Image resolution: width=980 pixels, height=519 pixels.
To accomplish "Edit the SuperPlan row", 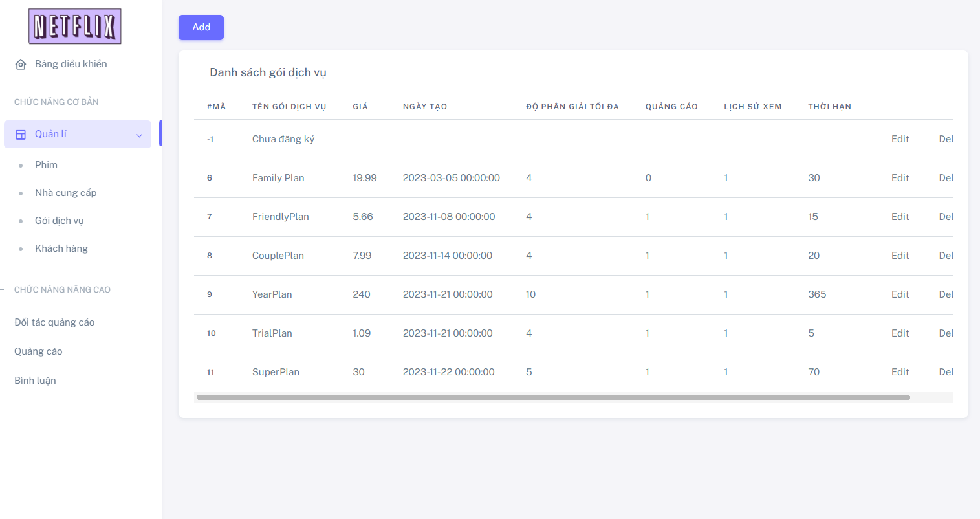I will click(x=900, y=372).
